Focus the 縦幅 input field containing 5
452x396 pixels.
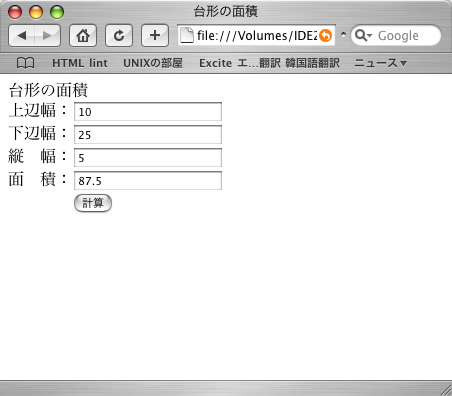(x=148, y=158)
